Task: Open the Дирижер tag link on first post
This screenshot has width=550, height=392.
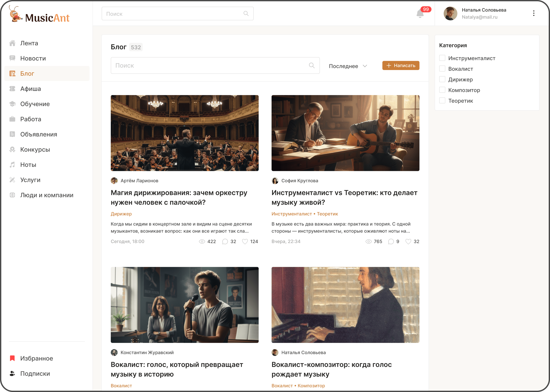Action: tap(121, 214)
